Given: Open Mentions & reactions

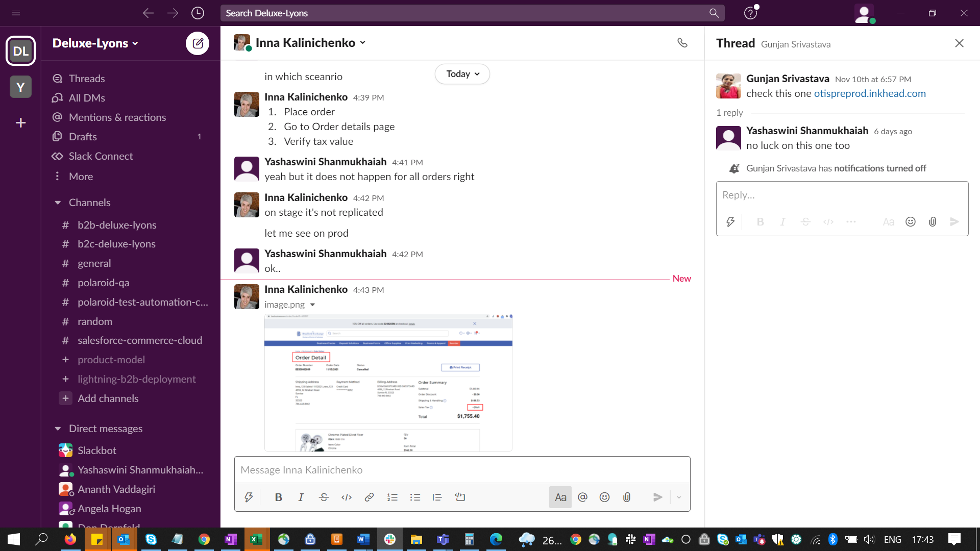Looking at the screenshot, I should (x=117, y=117).
